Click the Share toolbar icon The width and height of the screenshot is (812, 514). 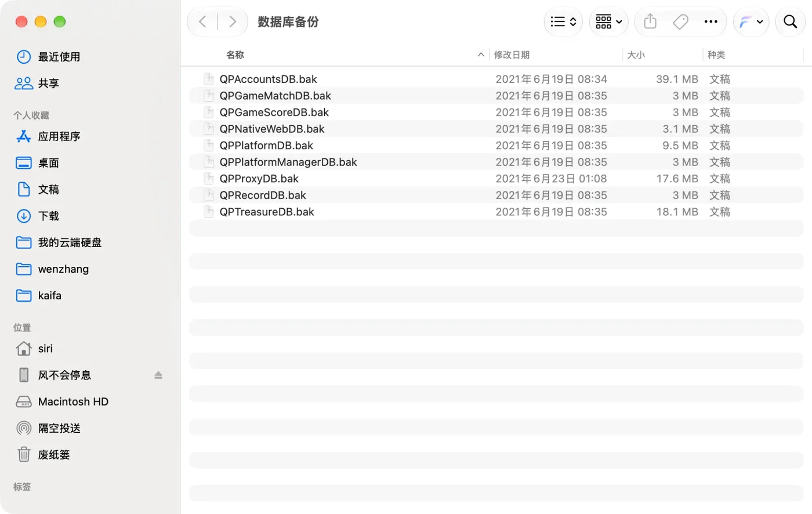[x=650, y=22]
